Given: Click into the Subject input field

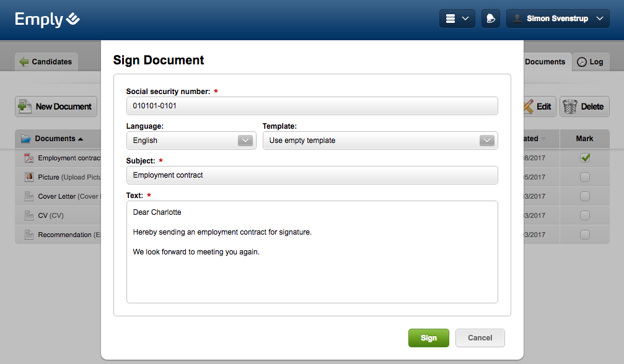Looking at the screenshot, I should coord(312,175).
